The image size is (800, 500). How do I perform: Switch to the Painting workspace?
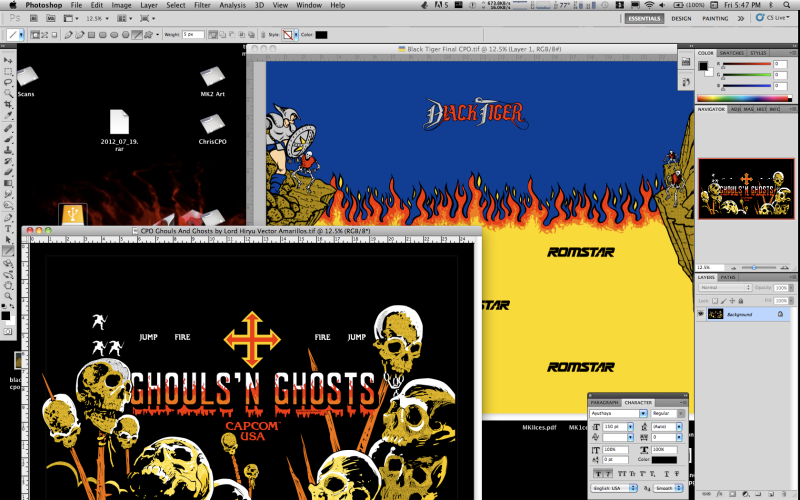pos(715,18)
